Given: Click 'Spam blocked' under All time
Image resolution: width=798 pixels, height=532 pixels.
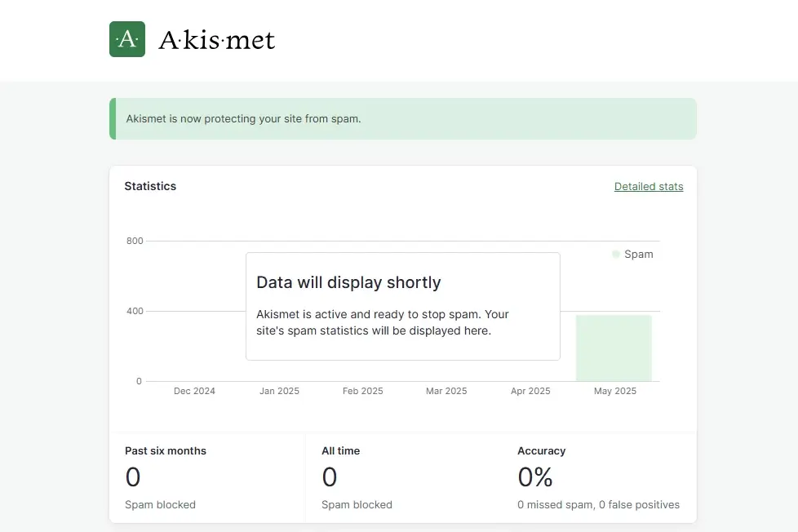Looking at the screenshot, I should pos(357,504).
